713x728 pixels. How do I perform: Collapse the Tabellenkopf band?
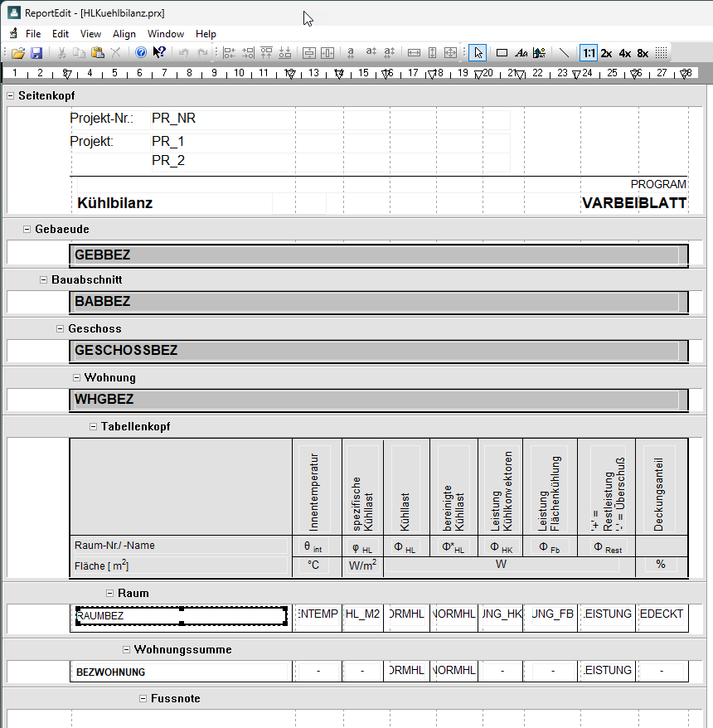coord(94,426)
